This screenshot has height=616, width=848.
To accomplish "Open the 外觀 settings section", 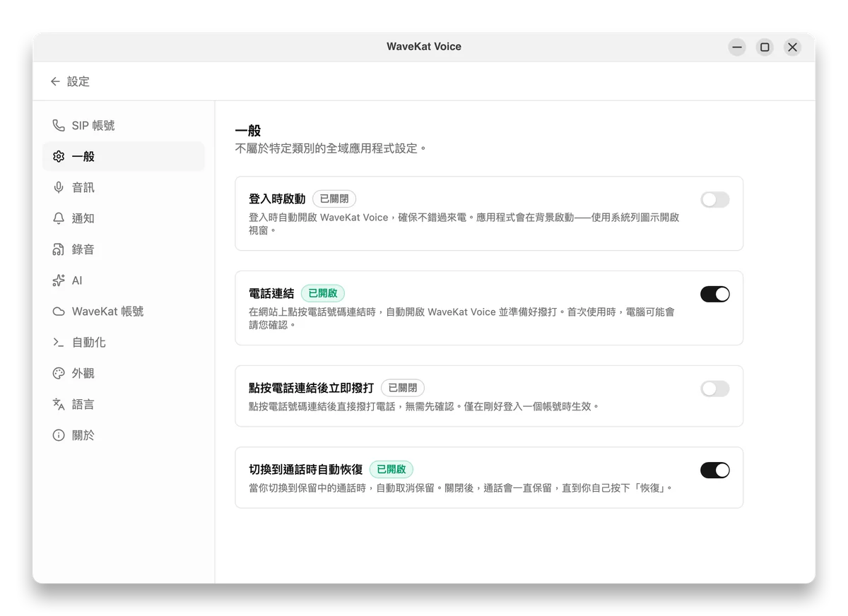I will (124, 374).
